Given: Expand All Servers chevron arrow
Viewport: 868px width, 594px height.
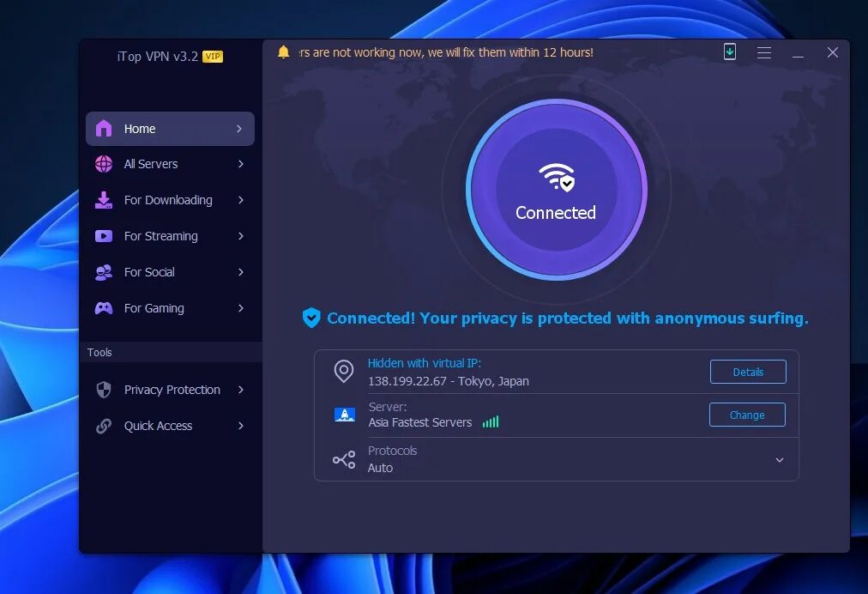Looking at the screenshot, I should 241,164.
